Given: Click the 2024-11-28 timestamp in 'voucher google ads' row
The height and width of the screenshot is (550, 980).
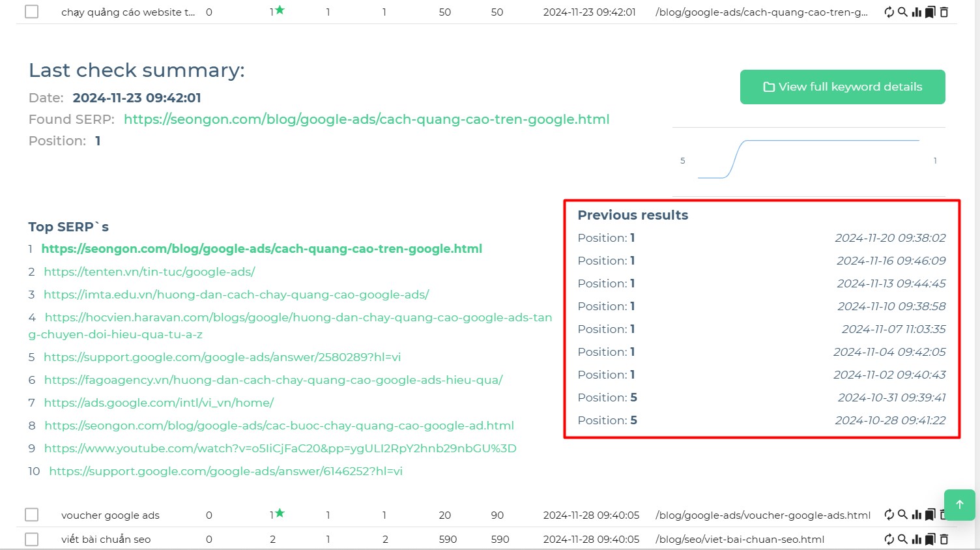Looking at the screenshot, I should pyautogui.click(x=591, y=515).
